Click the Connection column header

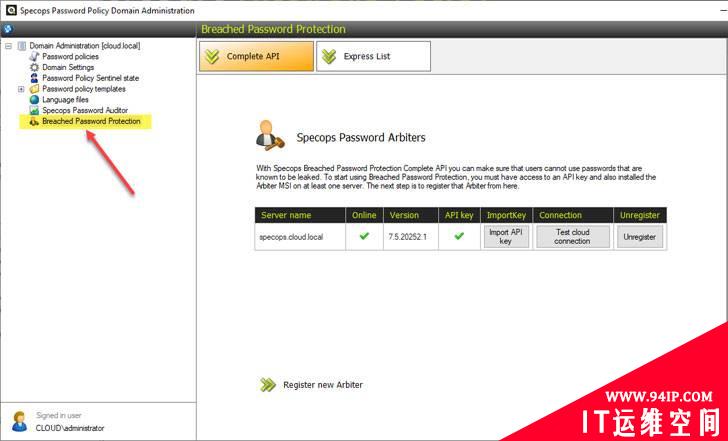click(573, 215)
